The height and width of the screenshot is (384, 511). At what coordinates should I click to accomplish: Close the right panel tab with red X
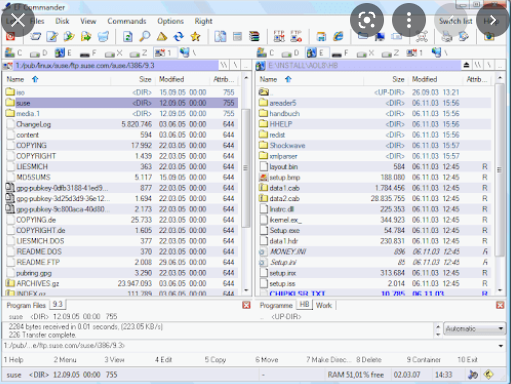(500, 305)
